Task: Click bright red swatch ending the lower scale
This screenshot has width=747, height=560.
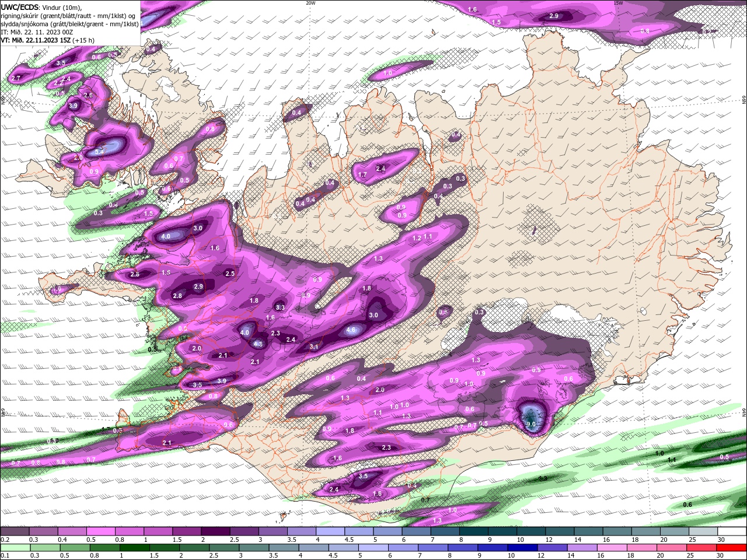Action: pyautogui.click(x=732, y=547)
